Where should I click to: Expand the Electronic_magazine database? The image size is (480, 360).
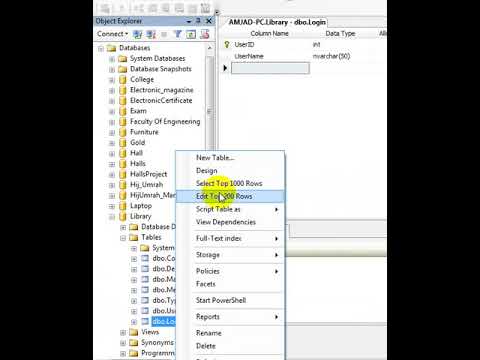click(112, 91)
